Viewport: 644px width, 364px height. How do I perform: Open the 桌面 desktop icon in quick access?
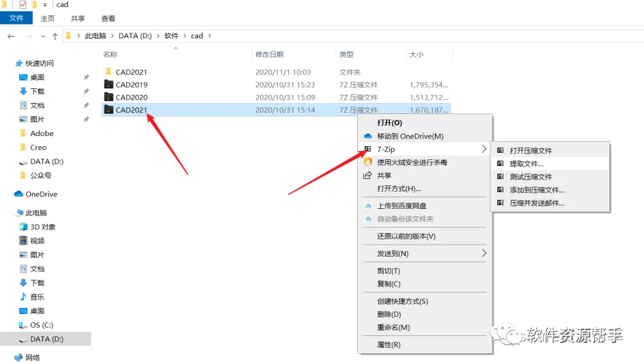tap(23, 77)
